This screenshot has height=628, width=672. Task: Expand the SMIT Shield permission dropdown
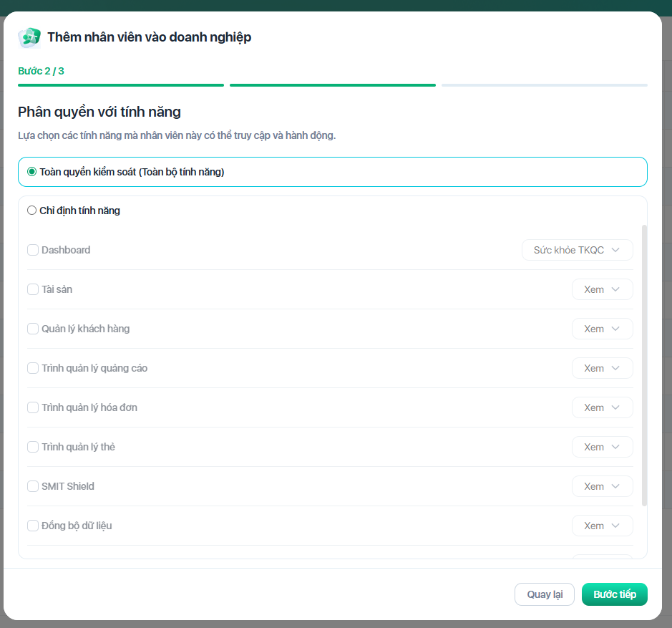pyautogui.click(x=602, y=486)
